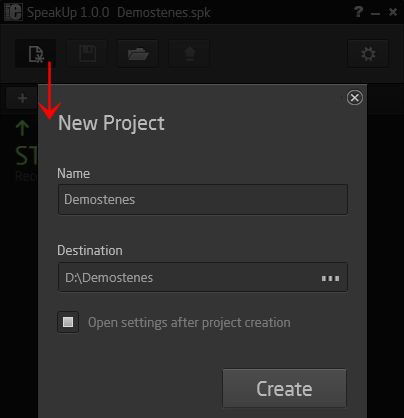The height and width of the screenshot is (418, 404).
Task: Browse destination with the three dots button
Action: pyautogui.click(x=330, y=278)
